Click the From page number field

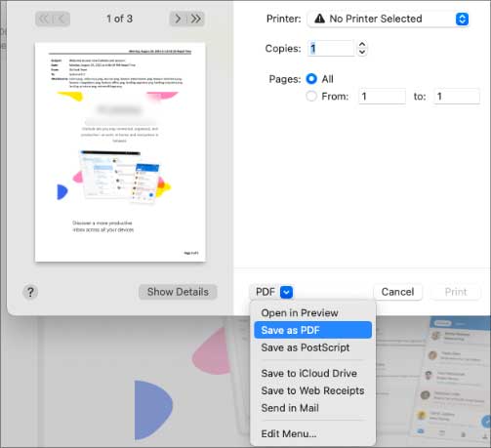[382, 97]
